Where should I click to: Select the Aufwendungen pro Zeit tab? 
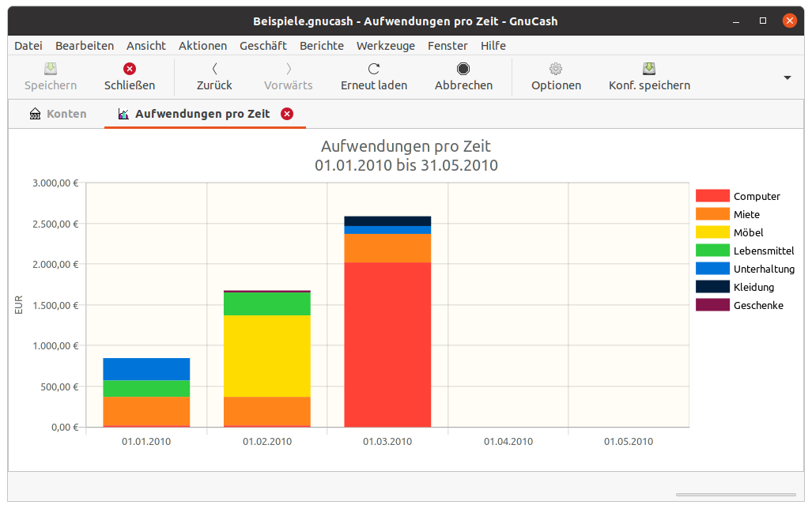[202, 114]
